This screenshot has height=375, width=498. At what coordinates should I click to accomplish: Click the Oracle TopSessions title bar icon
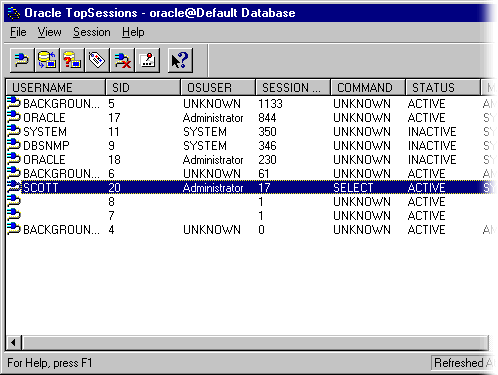pos(14,13)
